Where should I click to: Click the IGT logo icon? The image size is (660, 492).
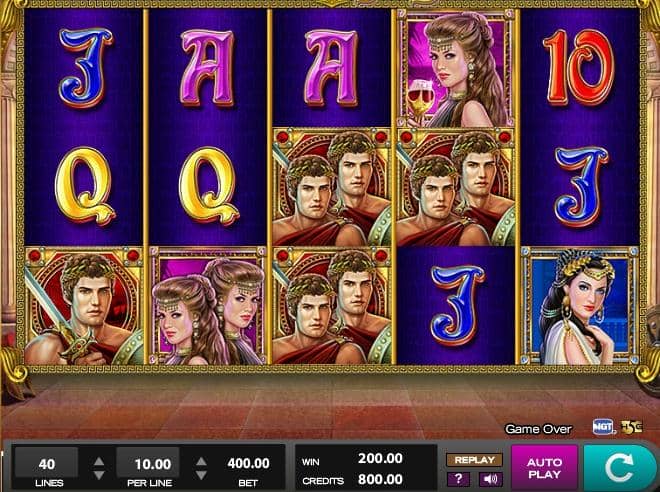point(603,427)
